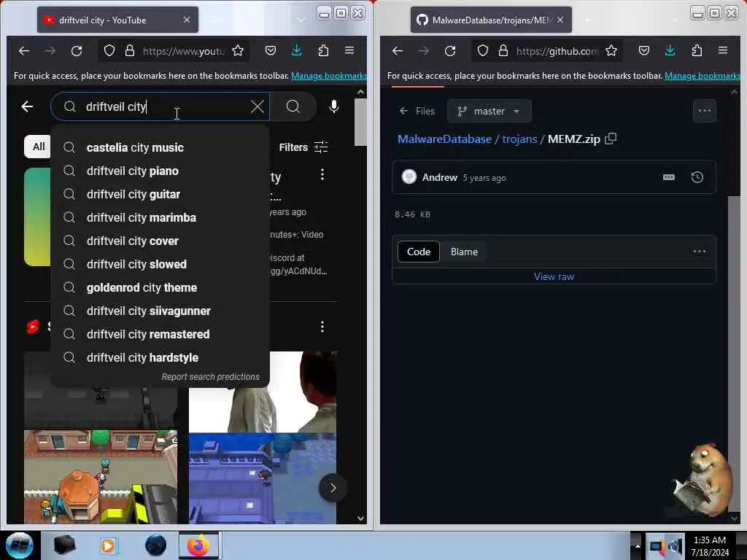This screenshot has width=747, height=560.
Task: Open the master branch dropdown
Action: [489, 111]
